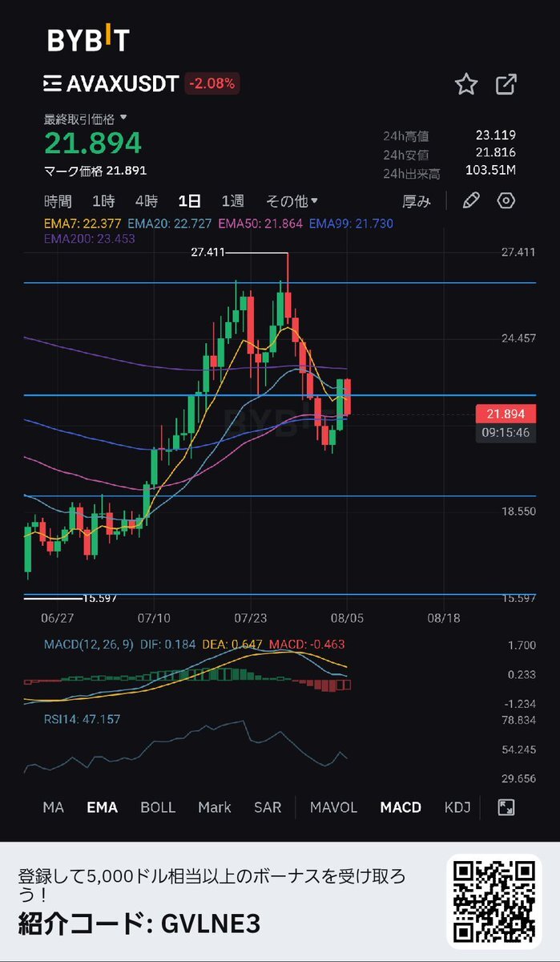Viewport: 560px width, 962px height.
Task: Toggle the MACD sub-indicator
Action: tap(401, 807)
